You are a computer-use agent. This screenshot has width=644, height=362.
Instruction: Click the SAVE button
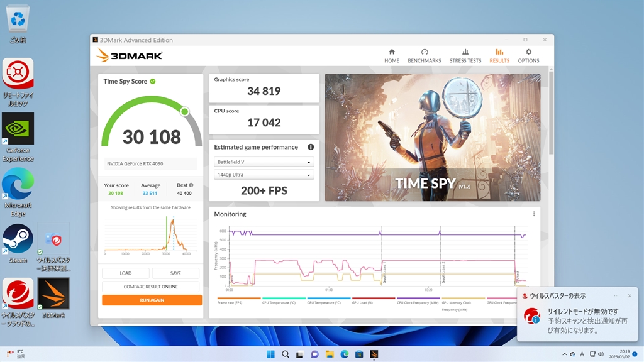175,273
